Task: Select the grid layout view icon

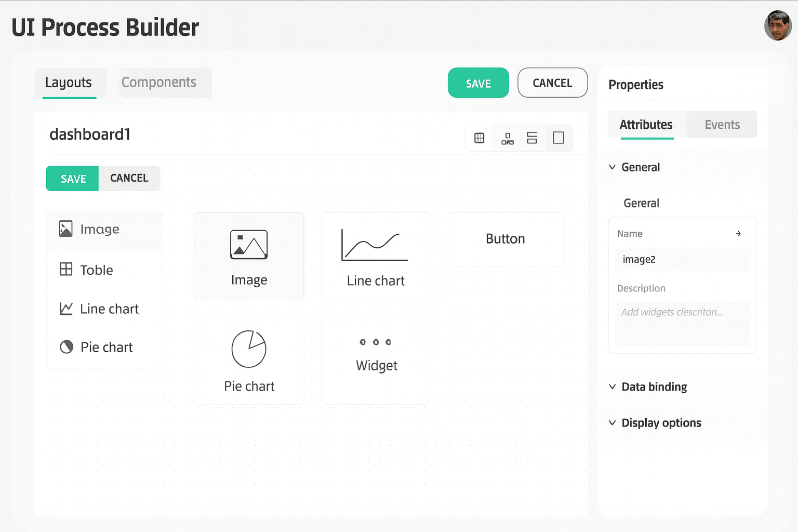Action: click(x=479, y=138)
